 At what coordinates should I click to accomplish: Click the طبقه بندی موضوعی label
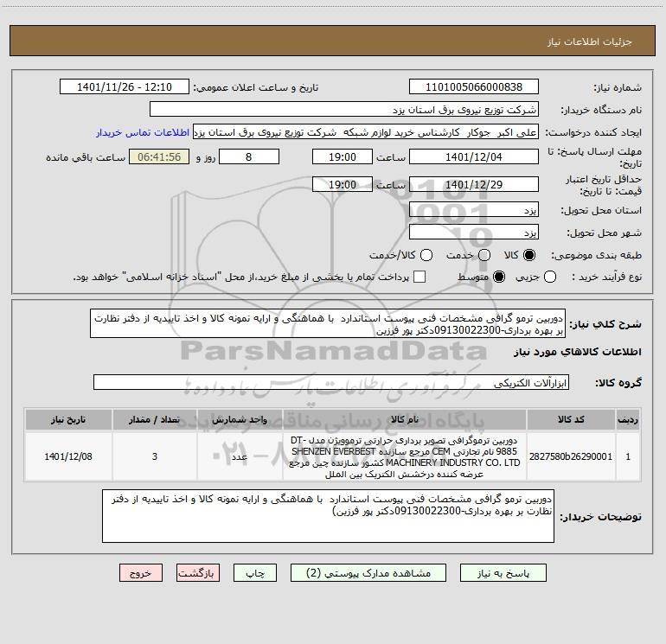(596, 255)
